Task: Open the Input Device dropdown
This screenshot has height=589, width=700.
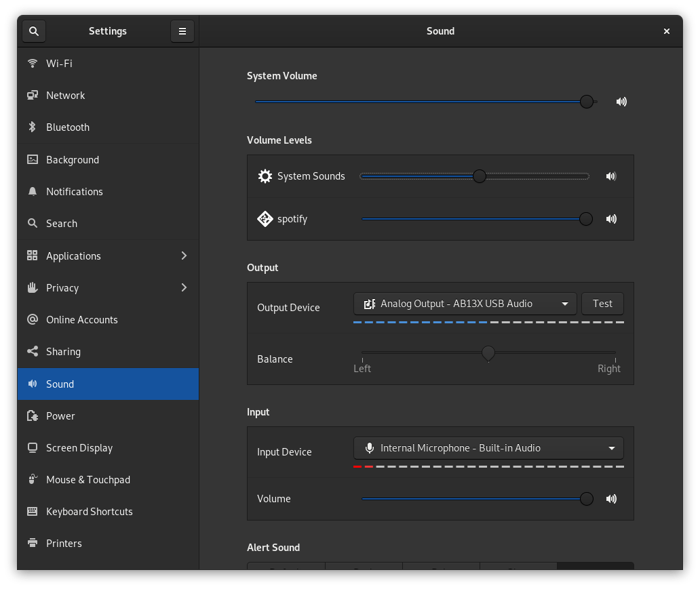Action: click(x=488, y=448)
